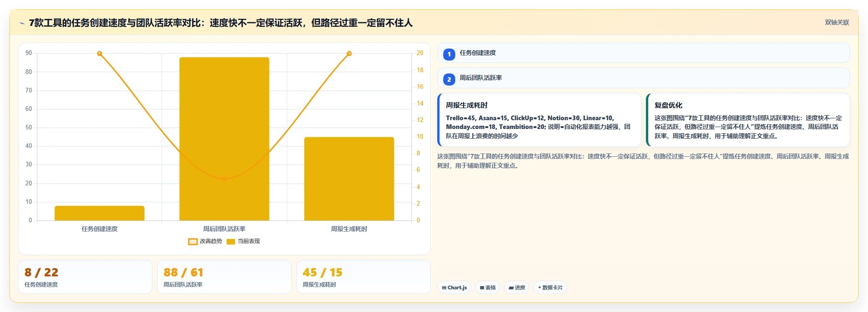Click the 当前表现 yellow legend swatch
868x312 pixels.
click(x=231, y=241)
